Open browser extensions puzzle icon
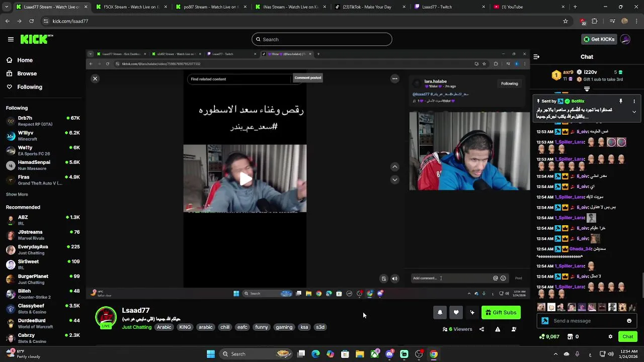Viewport: 644px width, 362px height. 595,21
